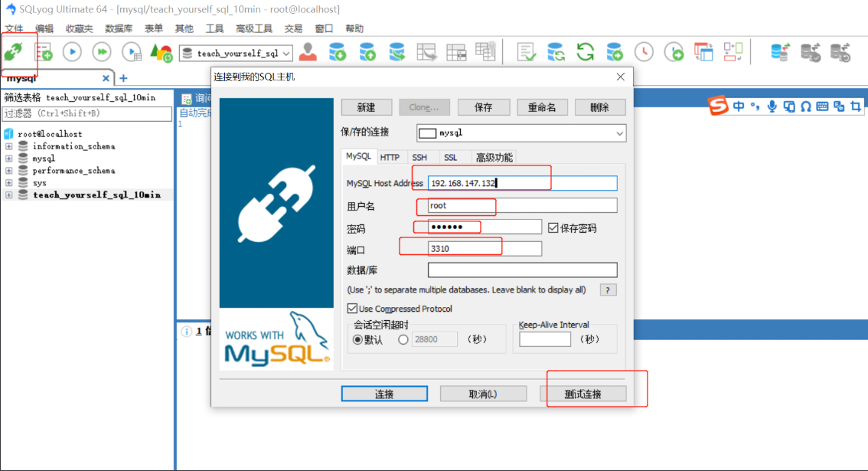Viewport: 868px width, 471px height.
Task: Expand the information_schema tree node
Action: (9, 146)
